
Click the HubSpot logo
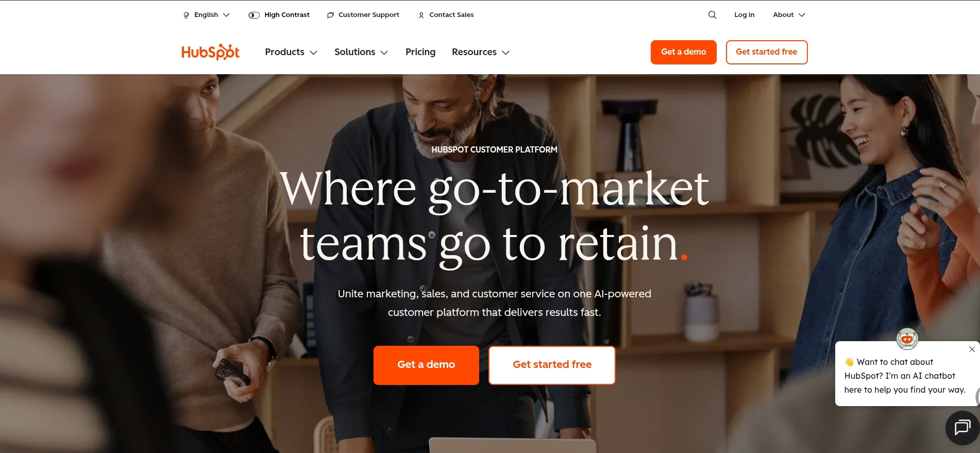(210, 52)
